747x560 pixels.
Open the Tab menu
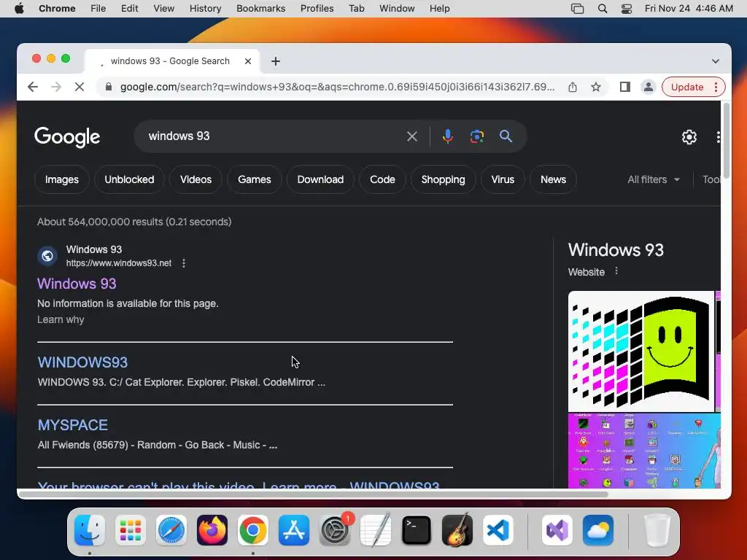pos(356,9)
